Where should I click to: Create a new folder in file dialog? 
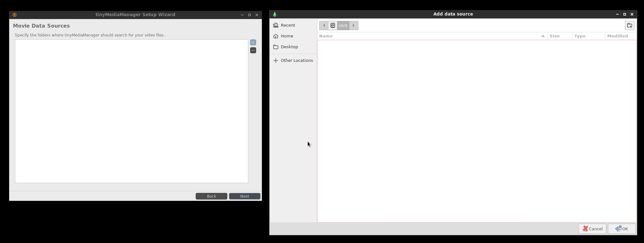coord(629,26)
